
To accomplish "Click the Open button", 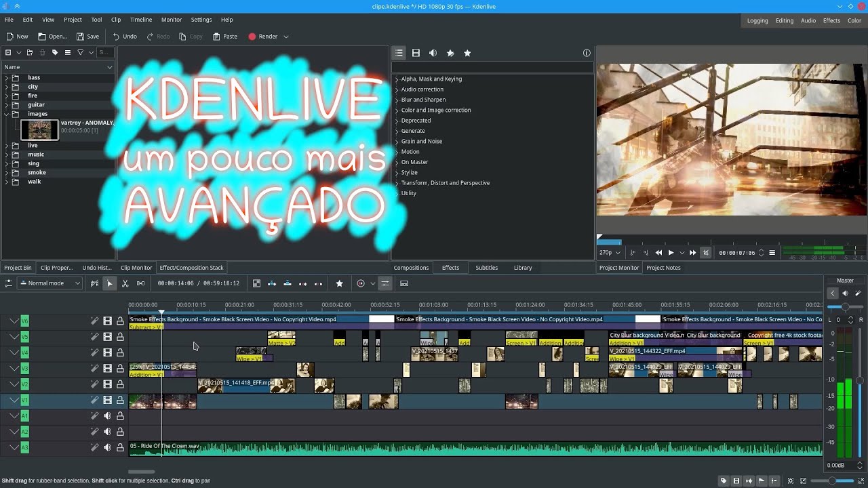I will coord(52,37).
